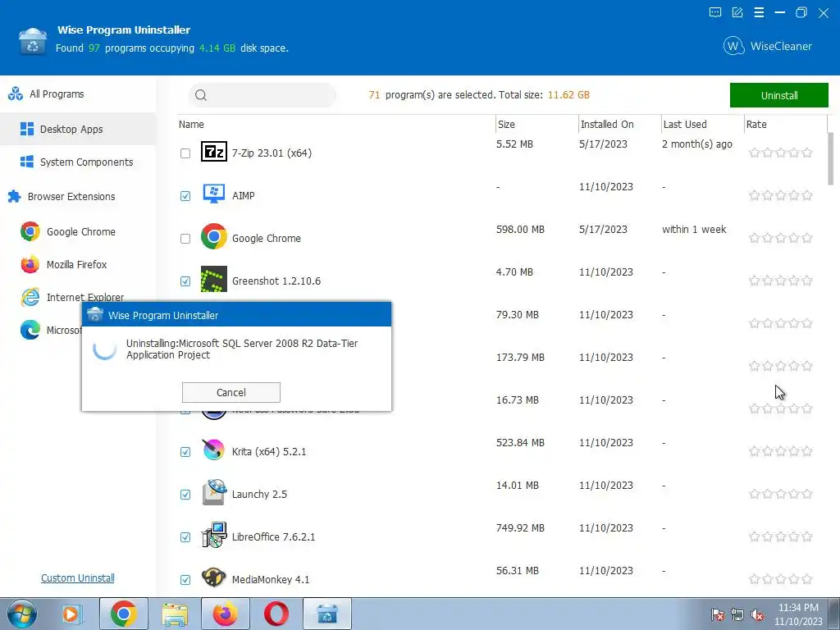Click the Krita program icon
Image resolution: width=840 pixels, height=630 pixels.
(x=214, y=450)
